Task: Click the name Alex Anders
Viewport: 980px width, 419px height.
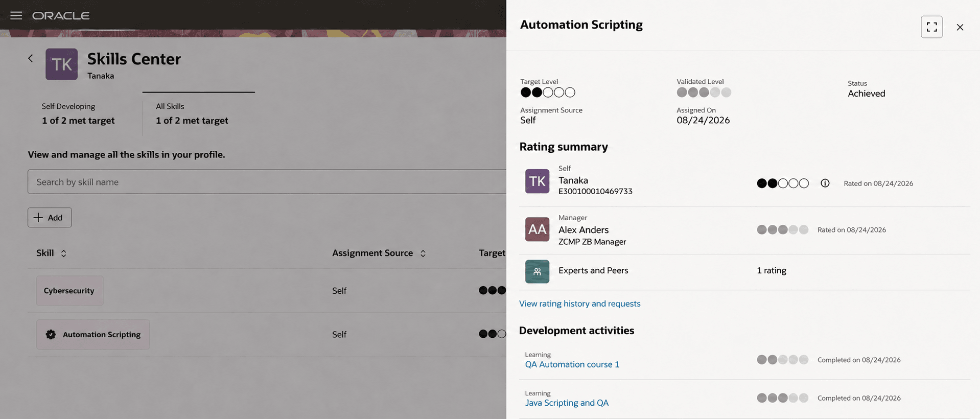Action: 584,230
